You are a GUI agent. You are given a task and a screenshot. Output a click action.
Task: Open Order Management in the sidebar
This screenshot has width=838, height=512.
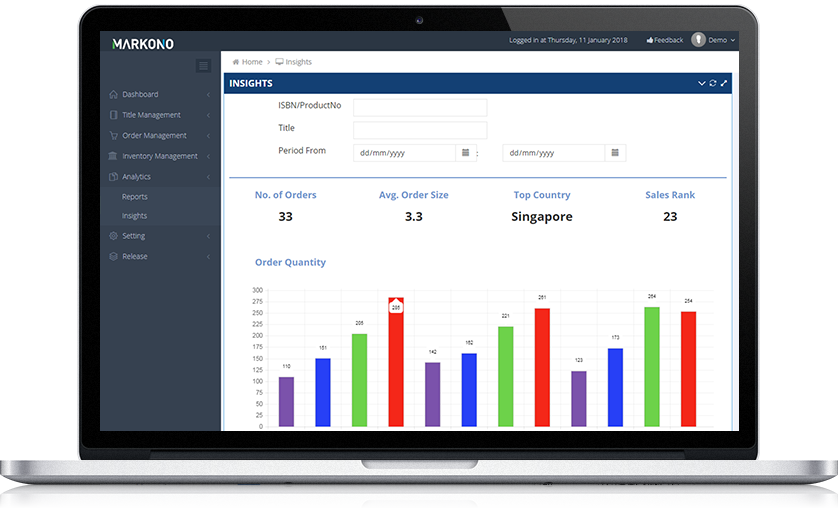[154, 135]
